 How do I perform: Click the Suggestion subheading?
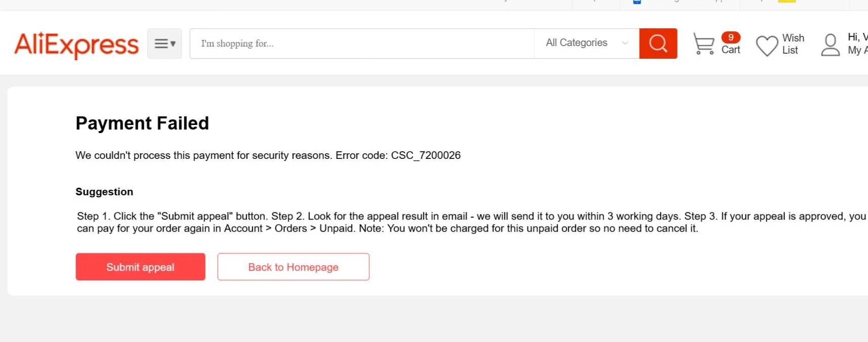tap(104, 192)
